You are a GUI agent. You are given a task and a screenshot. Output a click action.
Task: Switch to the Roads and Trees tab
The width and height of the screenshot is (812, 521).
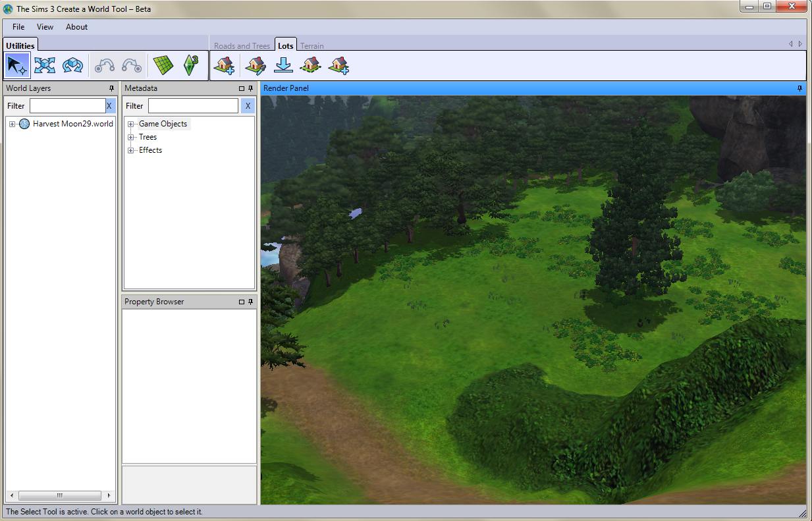[x=242, y=45]
